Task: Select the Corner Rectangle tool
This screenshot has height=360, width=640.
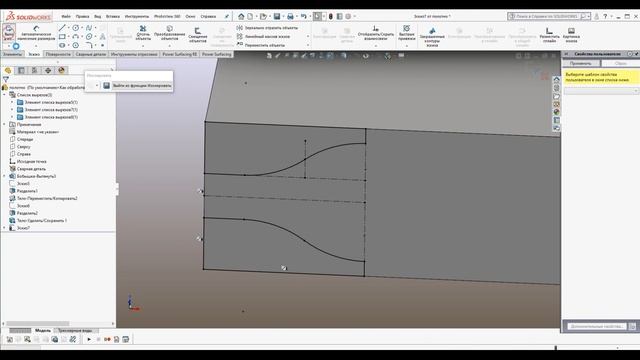Action: coord(62,37)
